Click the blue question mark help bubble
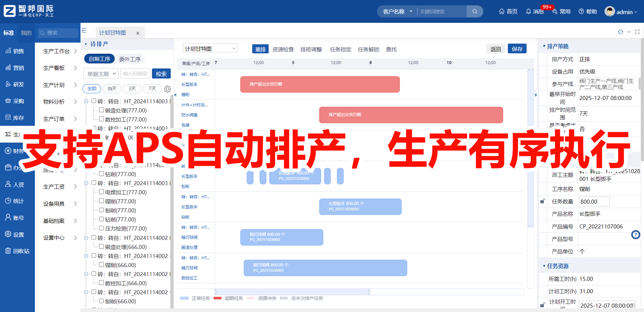The width and height of the screenshot is (644, 312). tap(636, 235)
